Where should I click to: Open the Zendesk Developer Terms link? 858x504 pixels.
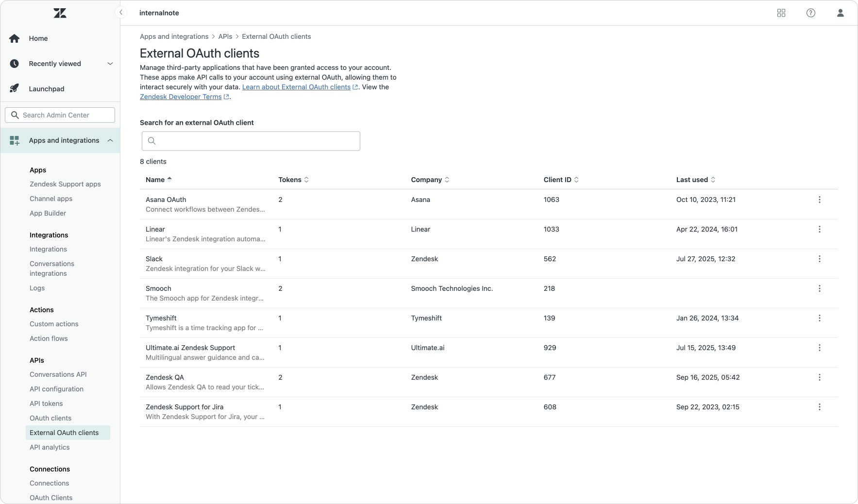tap(181, 97)
